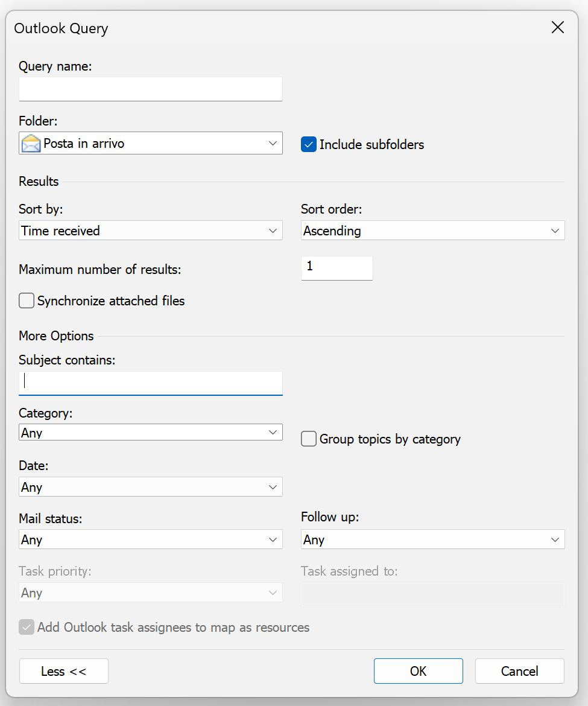
Task: Enable Synchronize attached files option
Action: pyautogui.click(x=27, y=301)
